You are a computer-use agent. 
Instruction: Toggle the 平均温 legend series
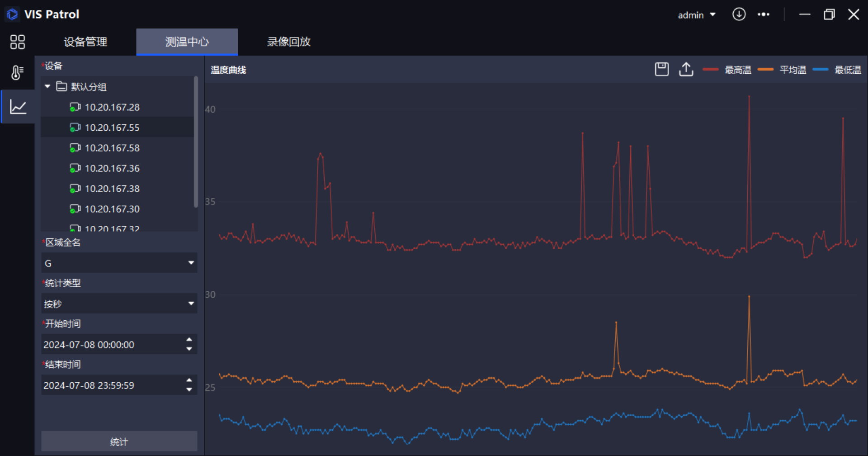coord(782,70)
